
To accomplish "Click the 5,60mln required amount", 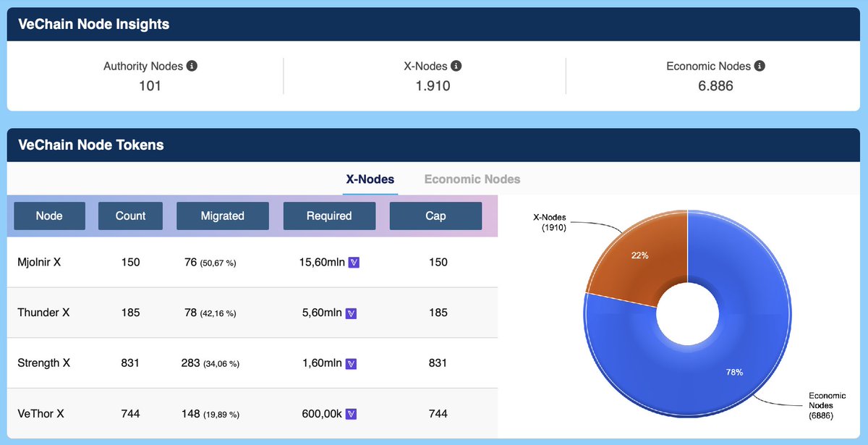I will coord(320,313).
